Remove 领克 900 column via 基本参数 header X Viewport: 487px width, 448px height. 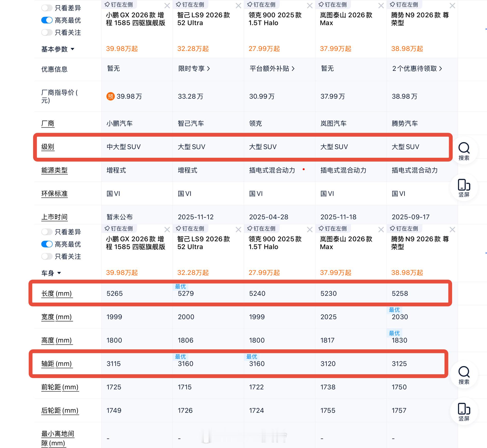310,6
